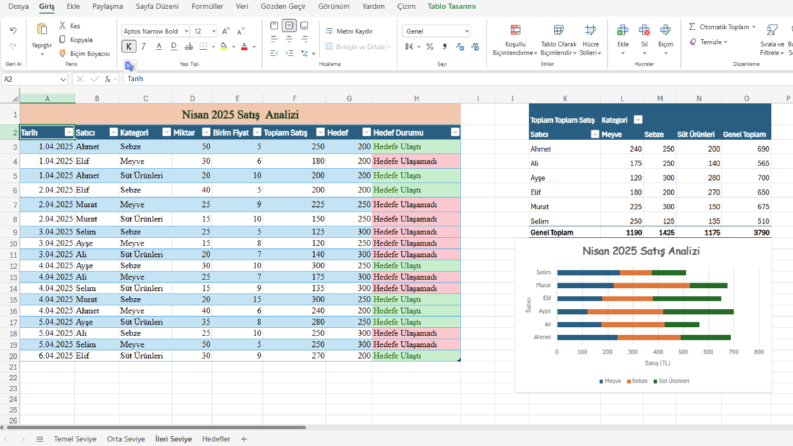
Task: Apply strikethrough formatting icon
Action: pyautogui.click(x=189, y=47)
